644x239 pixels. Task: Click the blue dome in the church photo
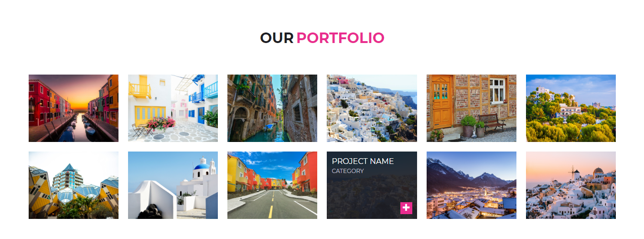[x=202, y=167]
